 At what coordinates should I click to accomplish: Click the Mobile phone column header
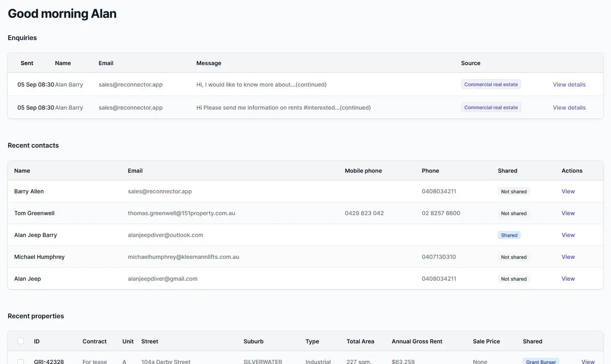pyautogui.click(x=363, y=171)
